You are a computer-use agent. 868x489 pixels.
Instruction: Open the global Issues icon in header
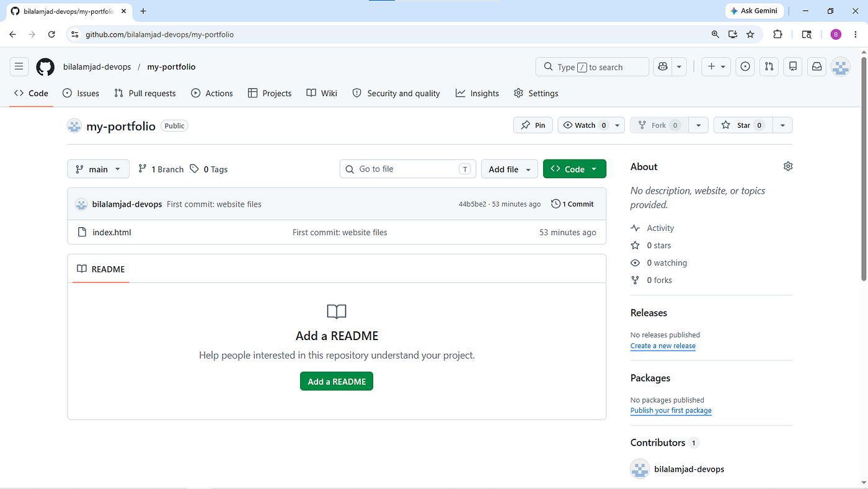click(x=746, y=66)
